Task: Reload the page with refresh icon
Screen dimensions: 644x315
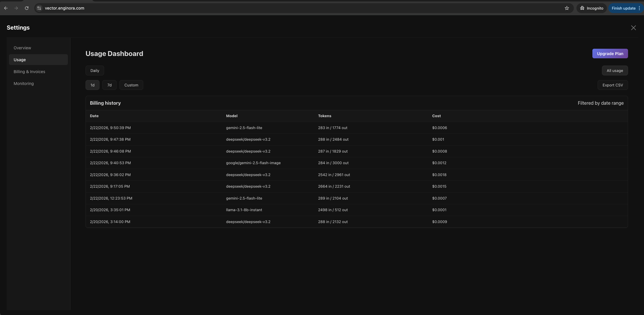Action: click(27, 8)
